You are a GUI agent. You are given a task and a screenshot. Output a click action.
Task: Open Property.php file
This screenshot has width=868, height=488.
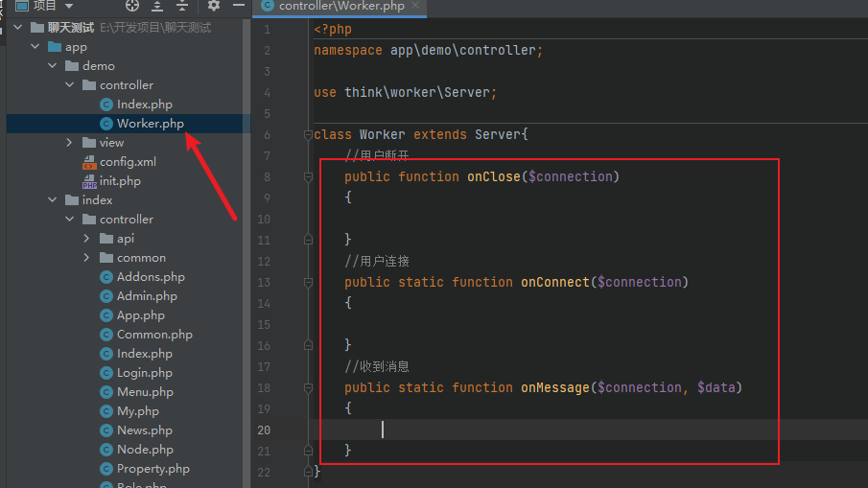point(152,469)
